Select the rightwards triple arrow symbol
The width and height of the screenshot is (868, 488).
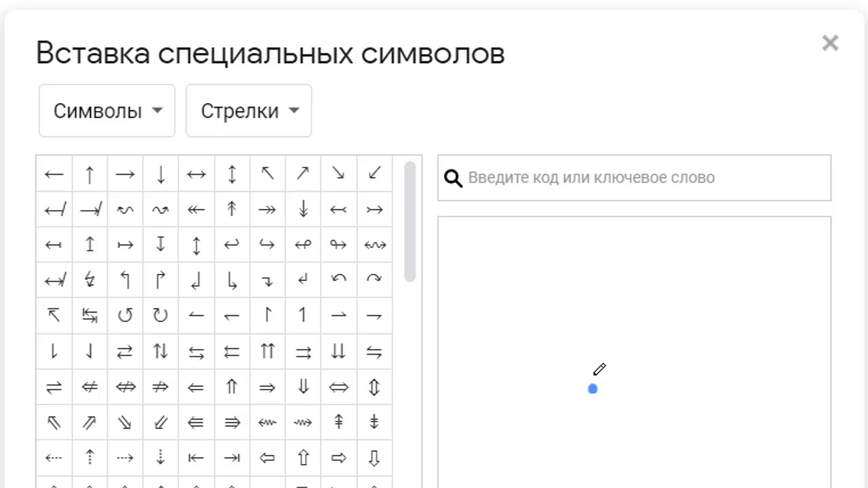pos(232,422)
